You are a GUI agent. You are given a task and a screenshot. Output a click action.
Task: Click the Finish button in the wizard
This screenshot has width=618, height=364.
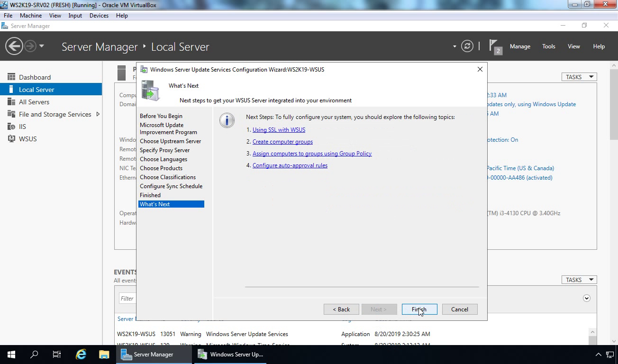(x=419, y=309)
